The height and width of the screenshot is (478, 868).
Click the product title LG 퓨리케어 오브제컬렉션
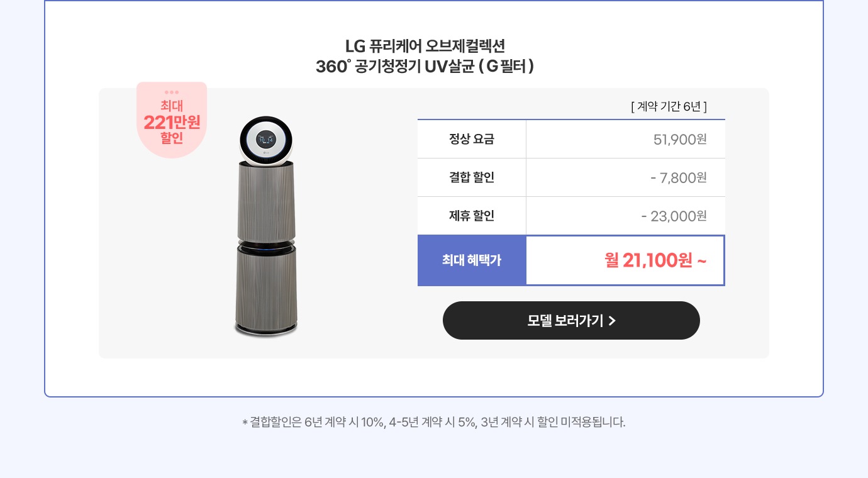[425, 46]
